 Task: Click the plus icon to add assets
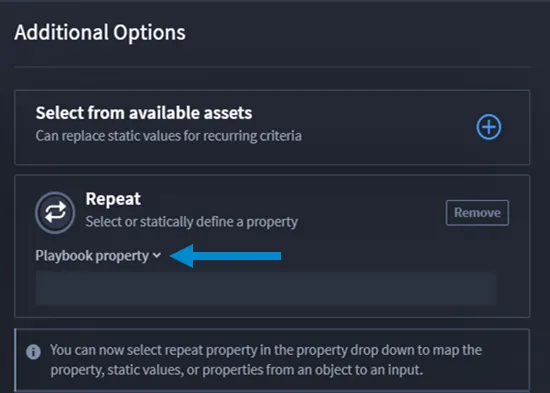pos(489,127)
